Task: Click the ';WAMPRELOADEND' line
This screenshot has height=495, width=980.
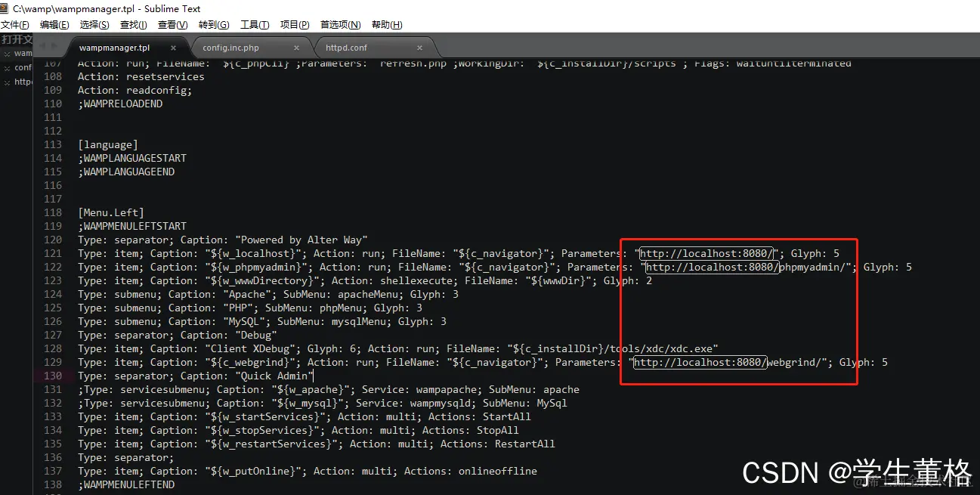Action: tap(120, 104)
